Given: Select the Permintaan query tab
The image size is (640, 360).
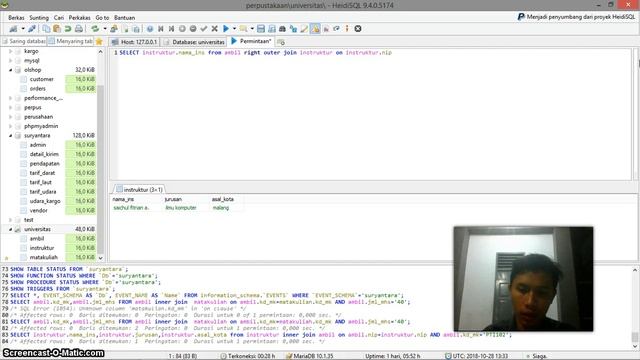Looking at the screenshot, I should click(x=251, y=41).
